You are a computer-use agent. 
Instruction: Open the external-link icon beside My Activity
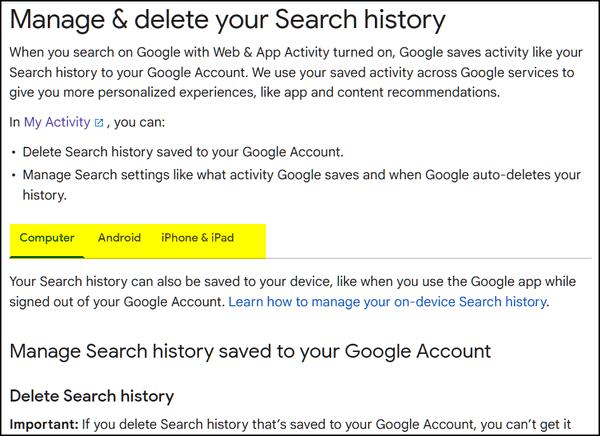click(x=99, y=123)
